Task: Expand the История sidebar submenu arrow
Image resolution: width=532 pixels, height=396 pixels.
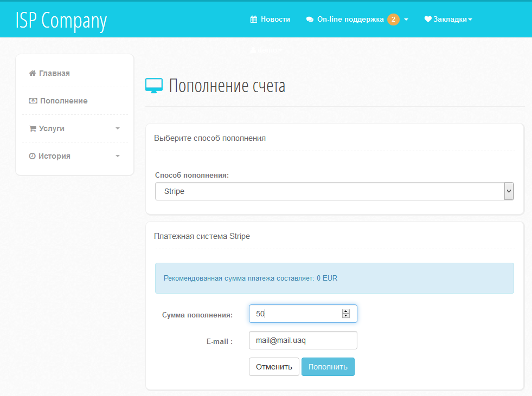Action: coord(118,156)
